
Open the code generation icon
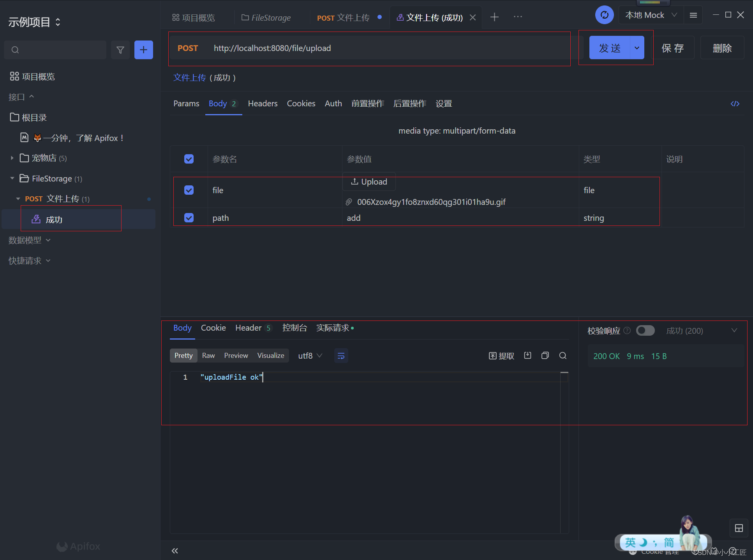[x=735, y=104]
